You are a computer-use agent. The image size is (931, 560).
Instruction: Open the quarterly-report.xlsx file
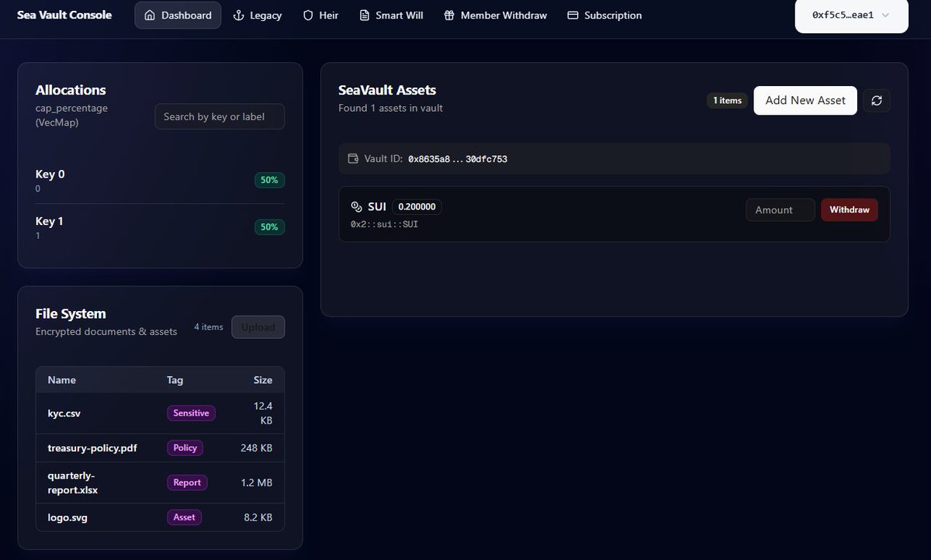coord(73,482)
